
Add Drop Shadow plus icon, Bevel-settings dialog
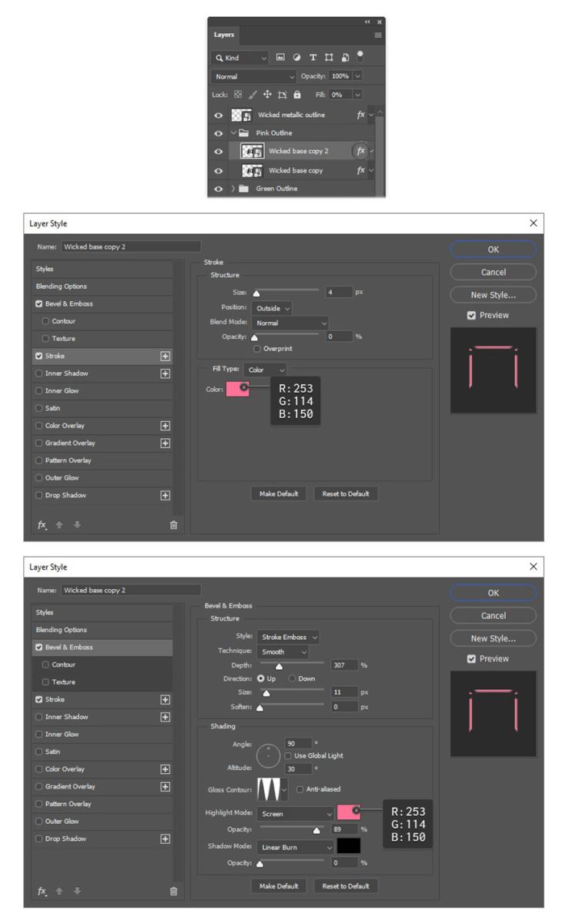click(x=165, y=839)
